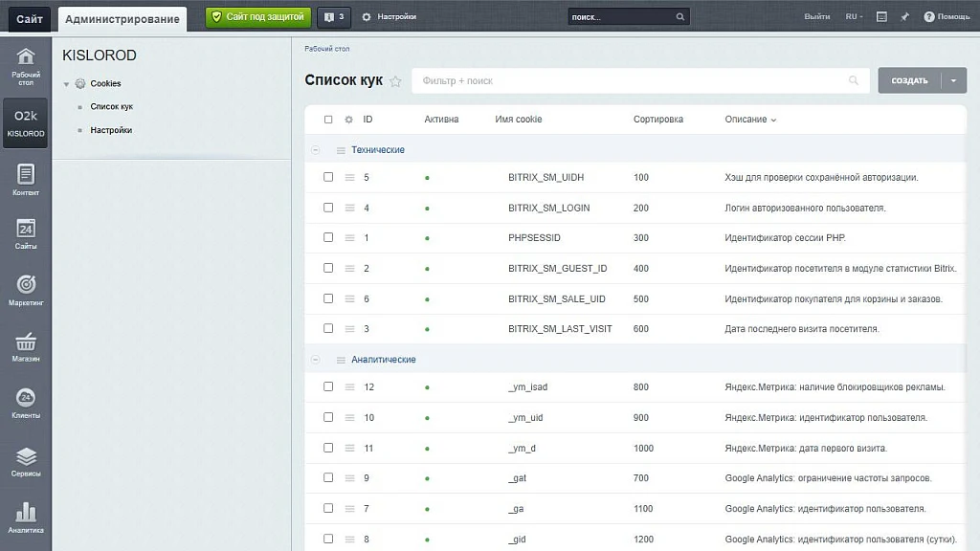Viewport: 980px width, 551px height.
Task: Switch to the Сайт tab
Action: click(x=30, y=19)
